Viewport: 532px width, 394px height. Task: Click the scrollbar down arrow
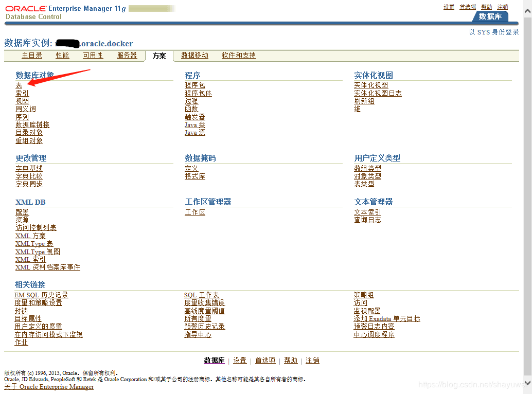pos(527,383)
